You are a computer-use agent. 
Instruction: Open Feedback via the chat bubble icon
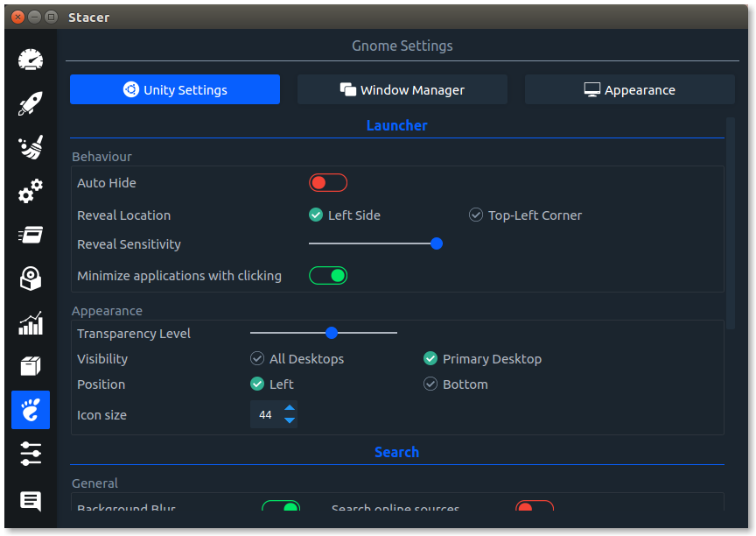31,501
